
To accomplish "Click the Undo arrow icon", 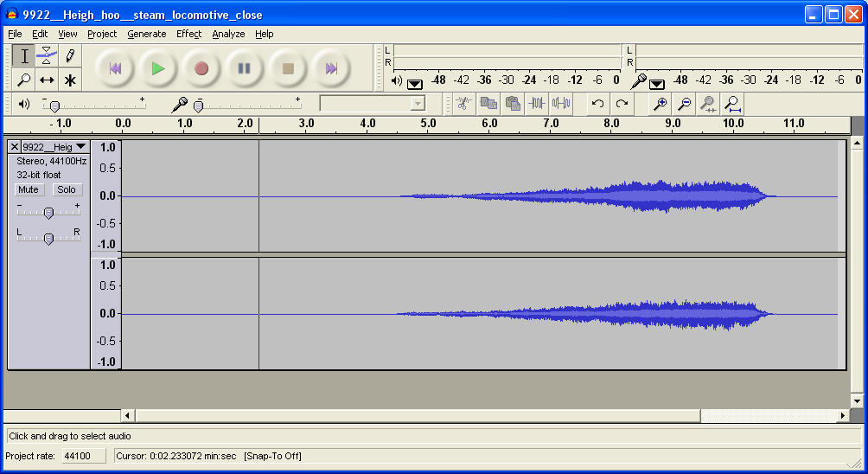I will coord(597,104).
